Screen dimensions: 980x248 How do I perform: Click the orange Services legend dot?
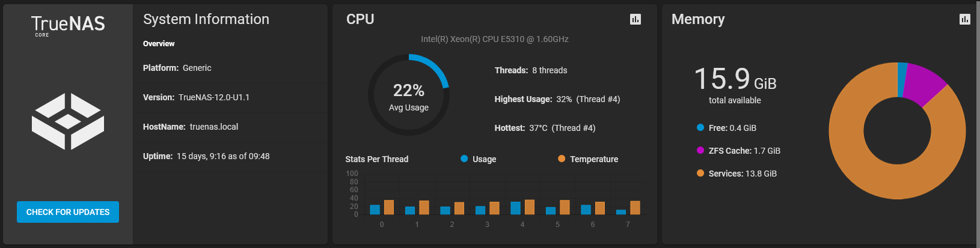[x=700, y=173]
